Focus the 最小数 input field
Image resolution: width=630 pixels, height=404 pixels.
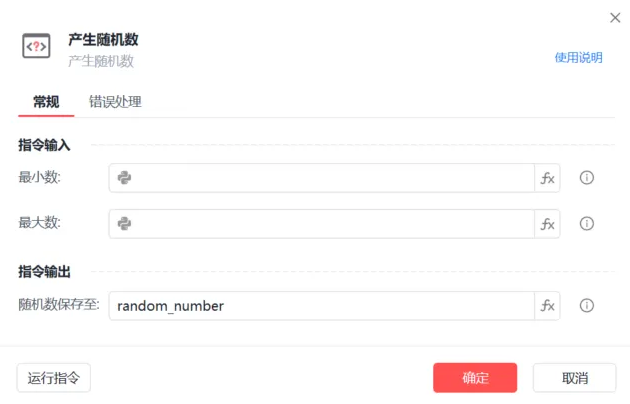point(330,178)
